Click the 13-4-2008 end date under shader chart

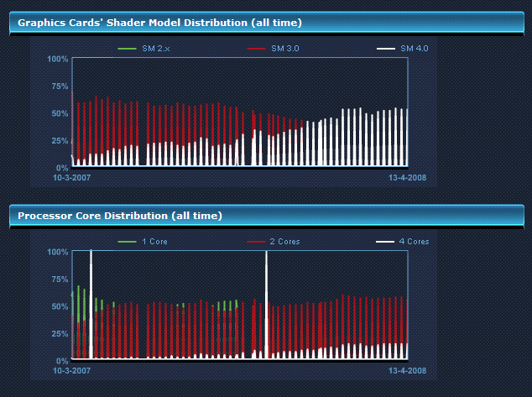[x=407, y=178]
